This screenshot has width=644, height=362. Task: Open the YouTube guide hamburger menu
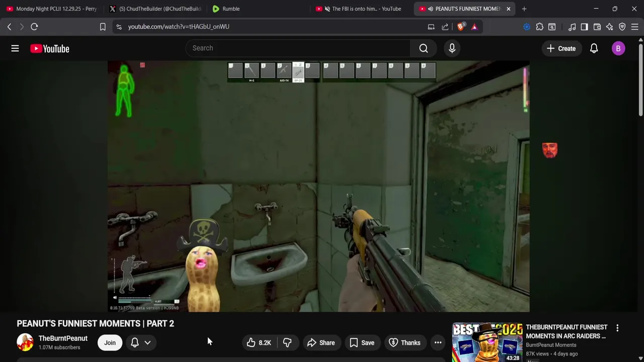click(15, 48)
